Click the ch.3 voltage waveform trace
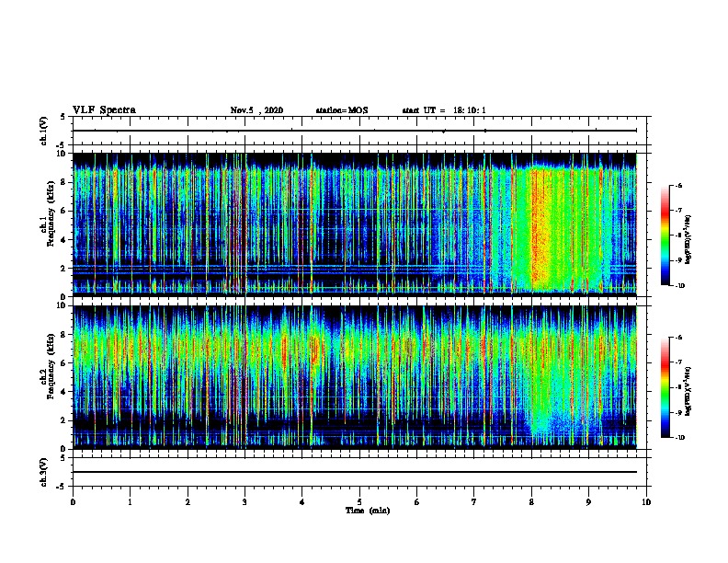Image resolution: width=728 pixels, height=563 pixels. pyautogui.click(x=354, y=472)
